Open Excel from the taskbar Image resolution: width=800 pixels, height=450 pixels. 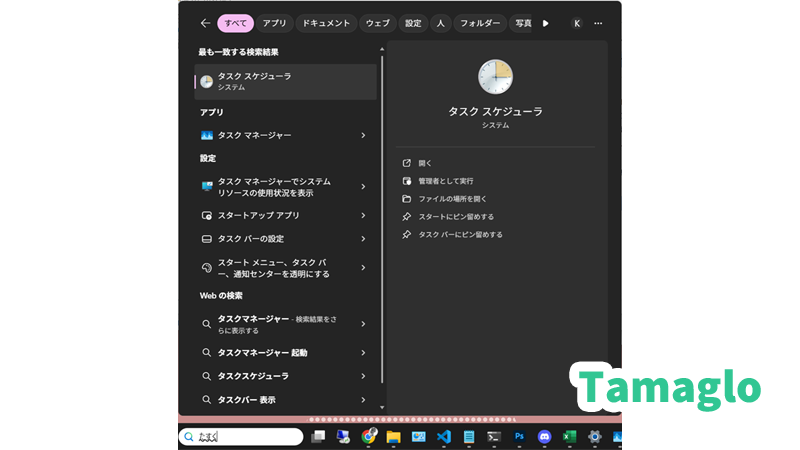point(569,437)
